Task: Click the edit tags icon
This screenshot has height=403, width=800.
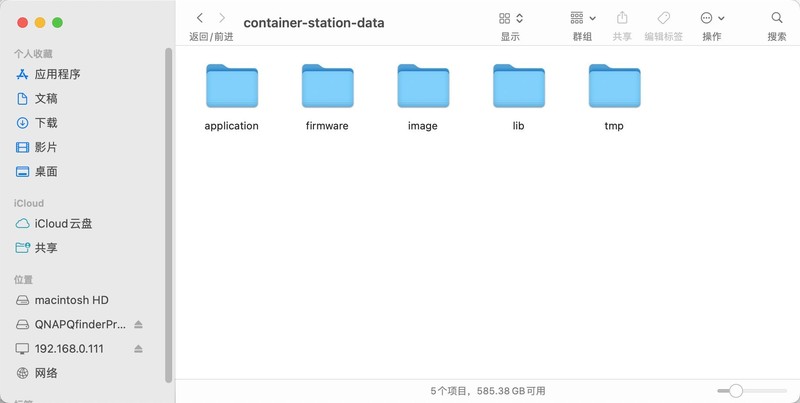Action: pos(663,18)
